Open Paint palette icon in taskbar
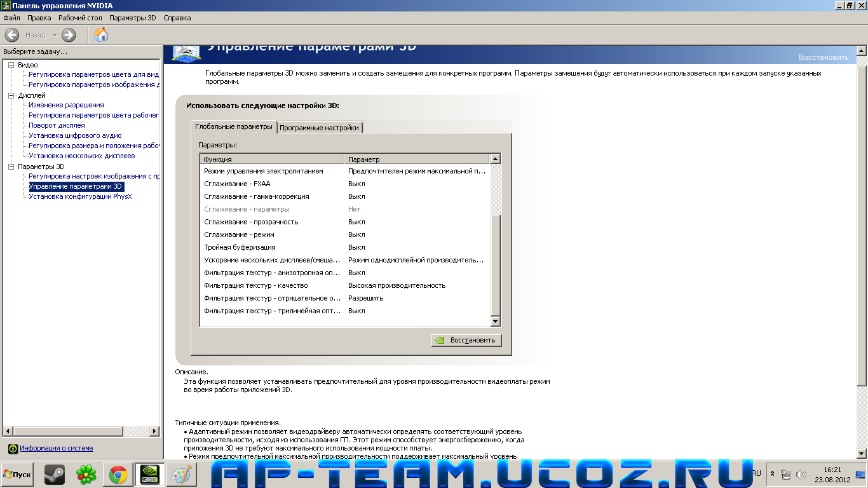Screen dimensions: 868x488 pyautogui.click(x=181, y=475)
